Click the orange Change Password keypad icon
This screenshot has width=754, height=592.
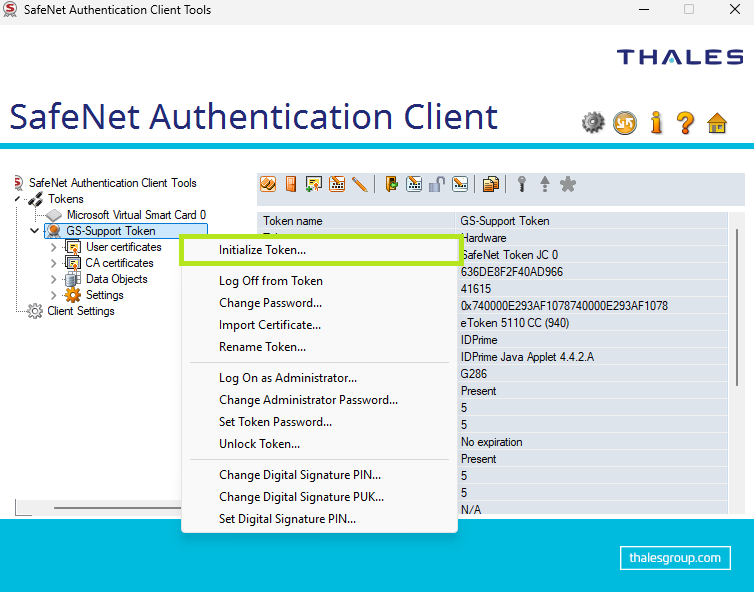tap(337, 184)
